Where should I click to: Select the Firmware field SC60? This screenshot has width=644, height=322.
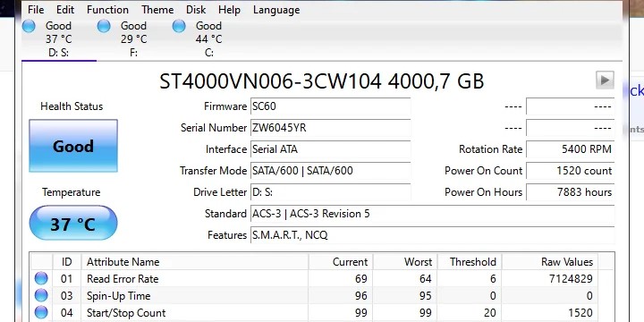(331, 106)
